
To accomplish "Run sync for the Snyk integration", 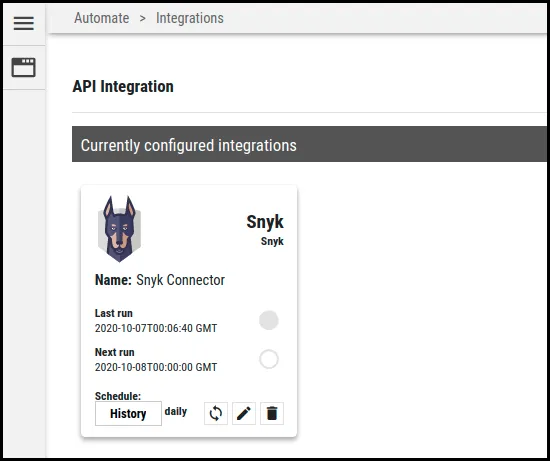I will [x=216, y=413].
